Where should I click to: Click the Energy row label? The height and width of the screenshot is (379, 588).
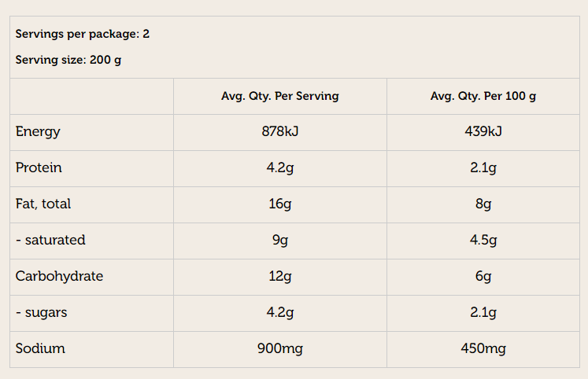38,131
